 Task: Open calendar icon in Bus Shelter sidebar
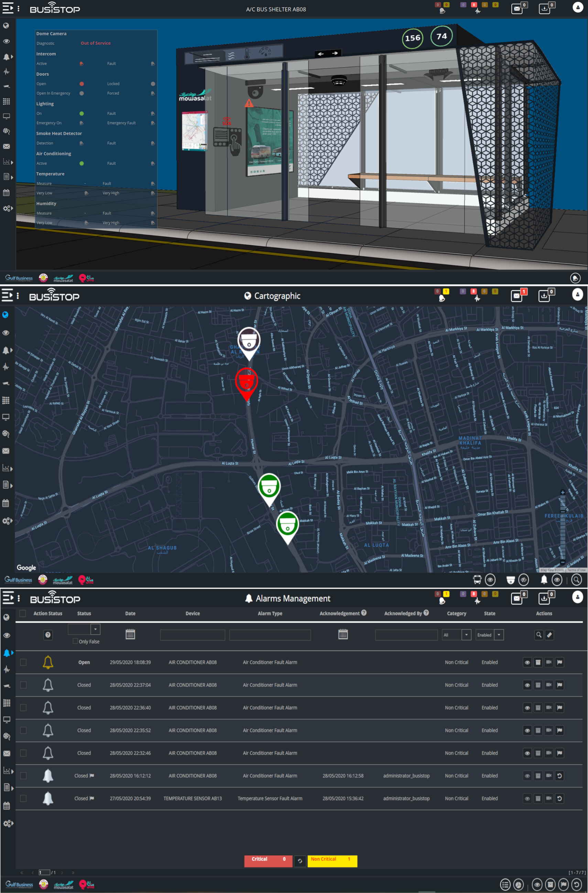pyautogui.click(x=6, y=193)
